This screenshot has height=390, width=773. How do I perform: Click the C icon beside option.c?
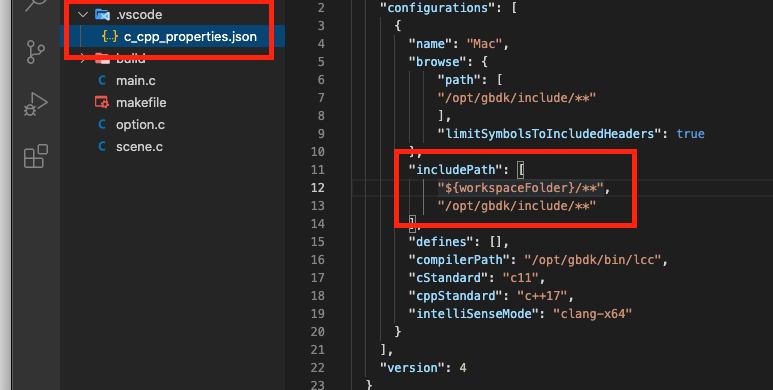pyautogui.click(x=102, y=124)
